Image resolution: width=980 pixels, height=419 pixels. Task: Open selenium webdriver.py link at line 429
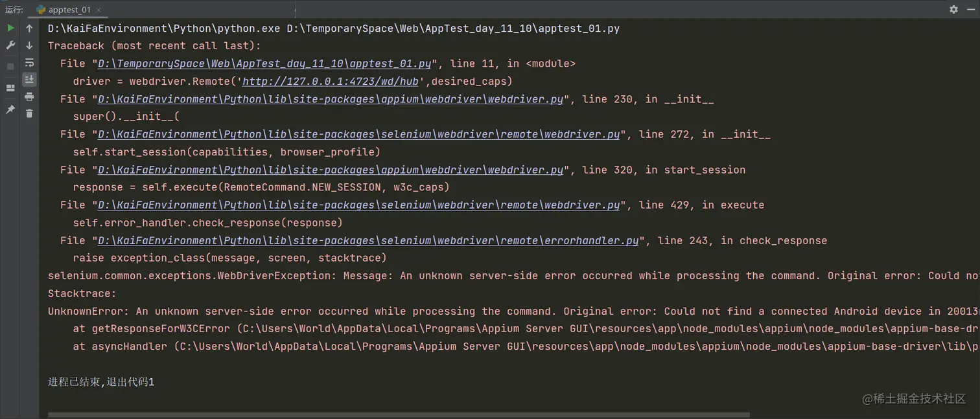358,205
